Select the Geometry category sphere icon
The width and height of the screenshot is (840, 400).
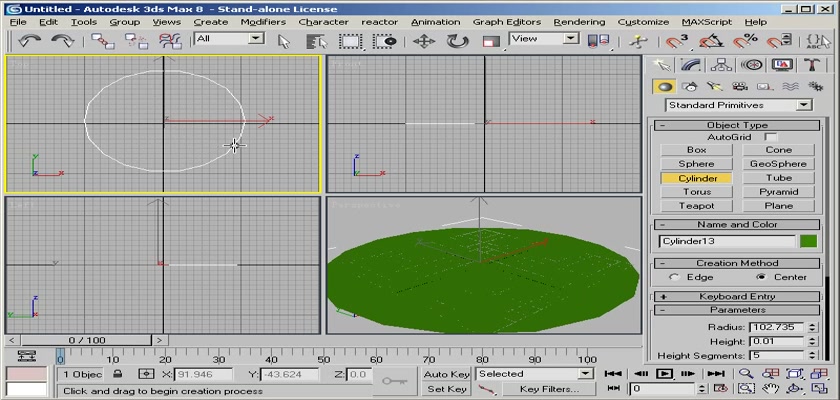pyautogui.click(x=664, y=86)
